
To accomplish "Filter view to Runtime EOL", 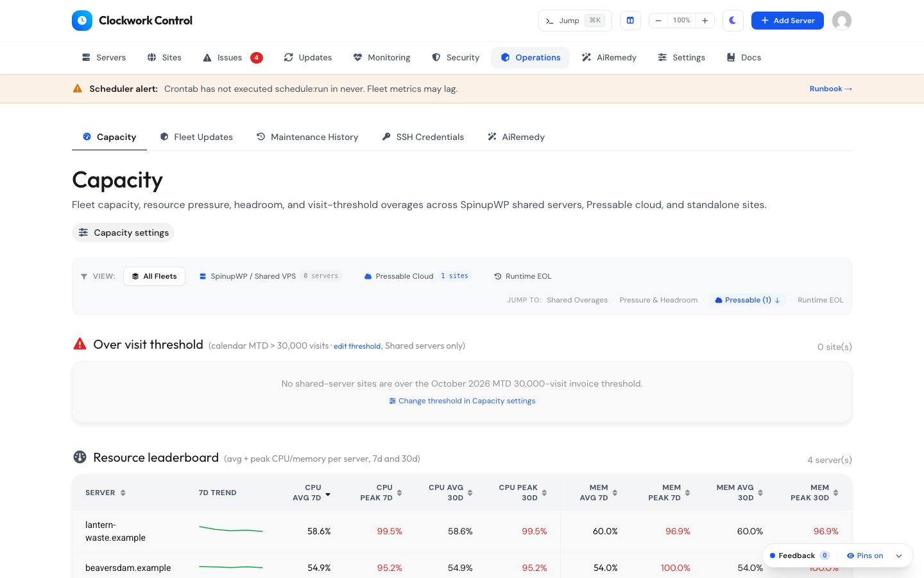I will 523,276.
